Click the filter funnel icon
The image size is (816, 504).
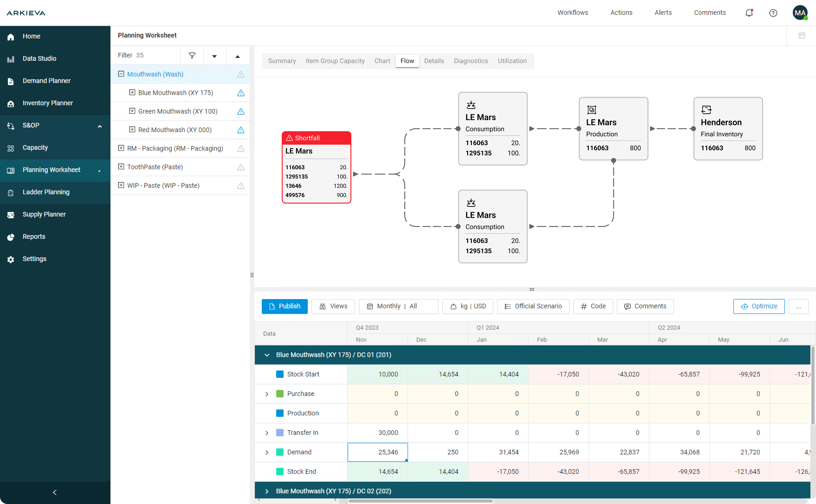click(x=192, y=55)
